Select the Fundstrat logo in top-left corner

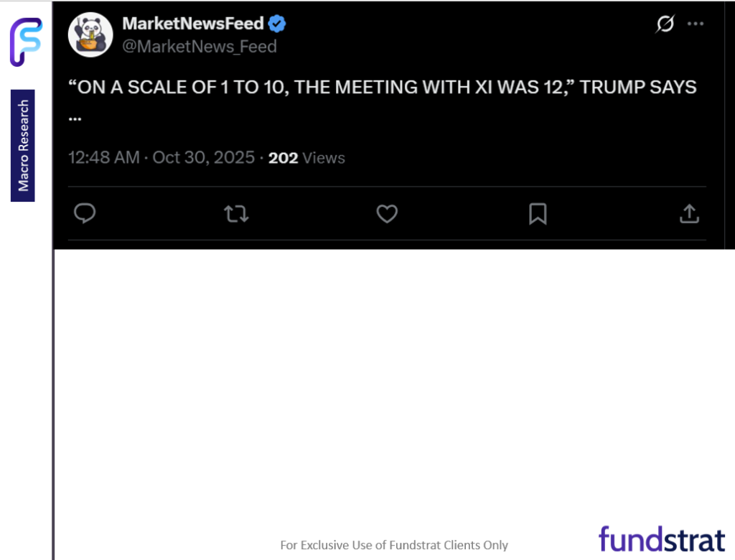point(26,42)
